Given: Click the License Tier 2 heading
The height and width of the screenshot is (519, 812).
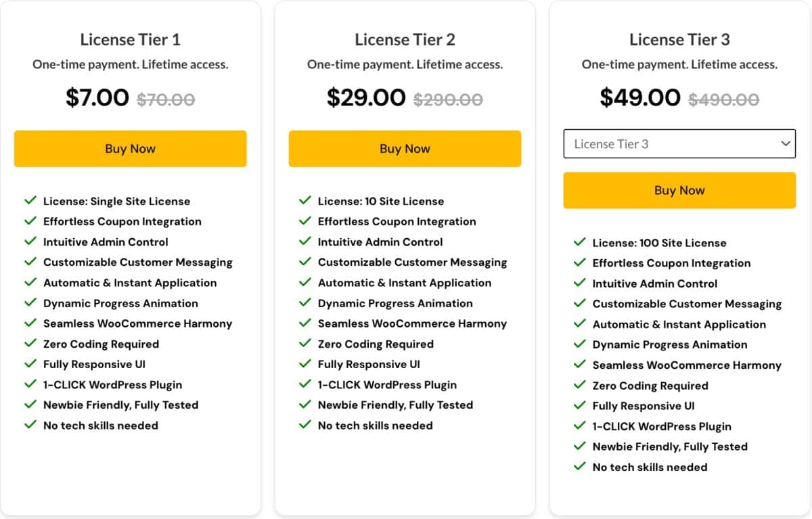Looking at the screenshot, I should (x=405, y=40).
